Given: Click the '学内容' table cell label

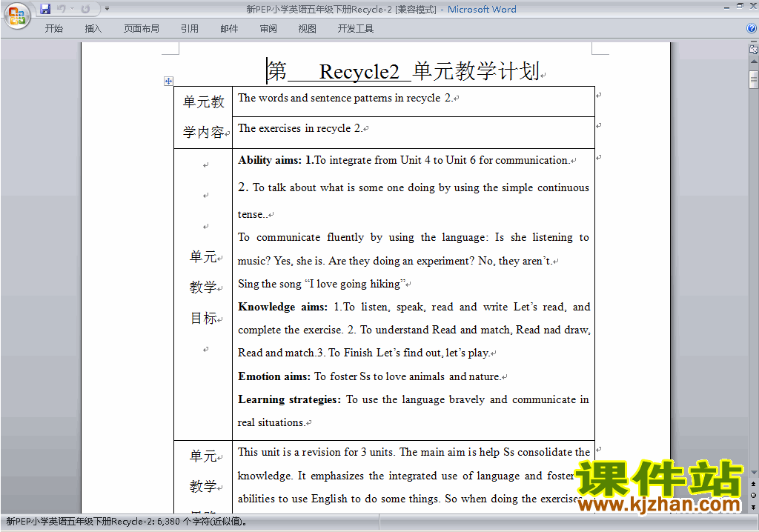Looking at the screenshot, I should pyautogui.click(x=203, y=132).
